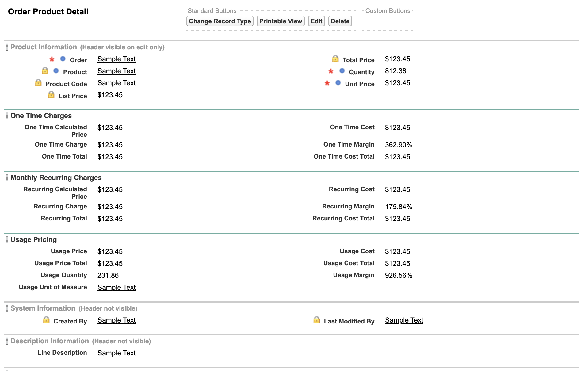Select the Line Description field label
Viewport: 588px width, 371px height.
coord(62,353)
